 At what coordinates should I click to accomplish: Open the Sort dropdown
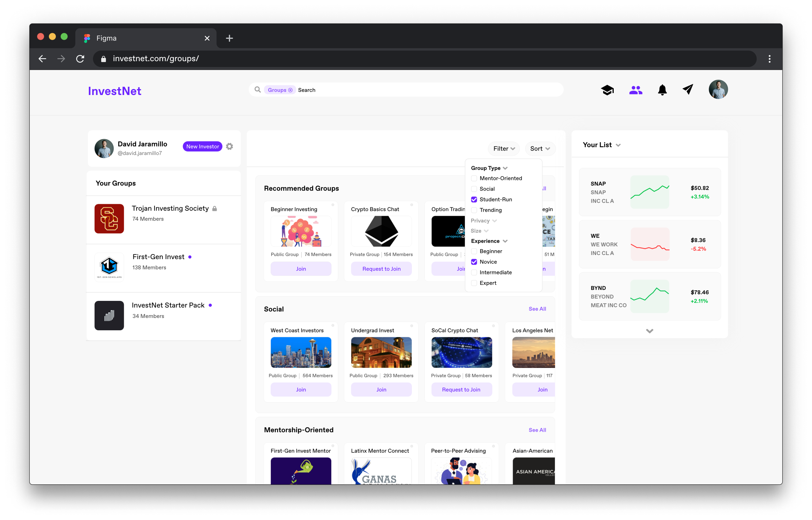tap(540, 149)
